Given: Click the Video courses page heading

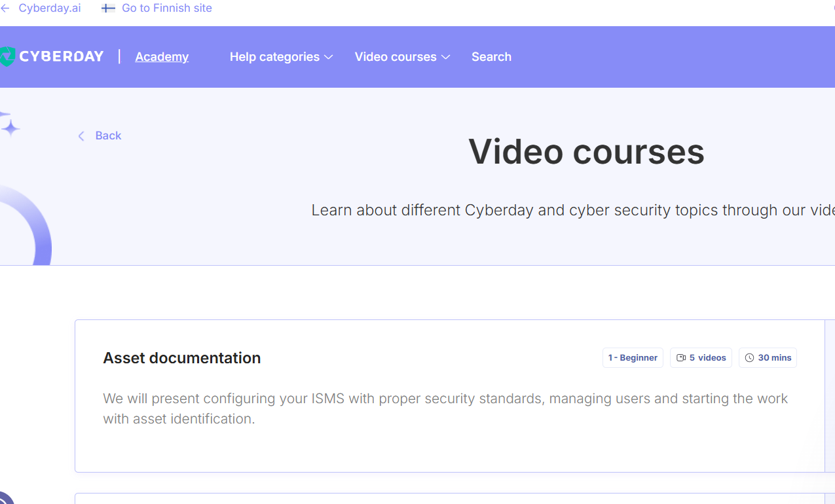Looking at the screenshot, I should pyautogui.click(x=586, y=152).
